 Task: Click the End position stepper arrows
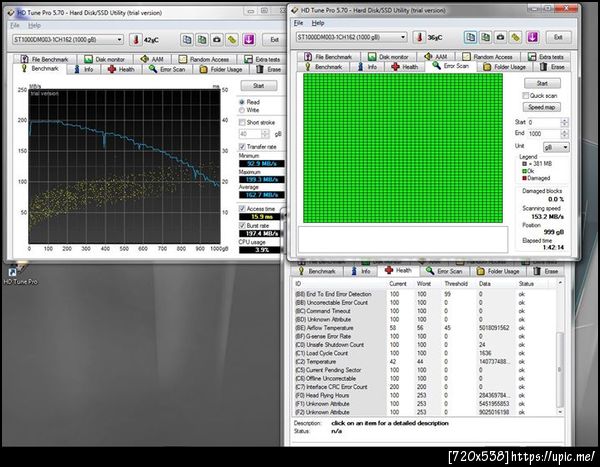click(x=564, y=134)
